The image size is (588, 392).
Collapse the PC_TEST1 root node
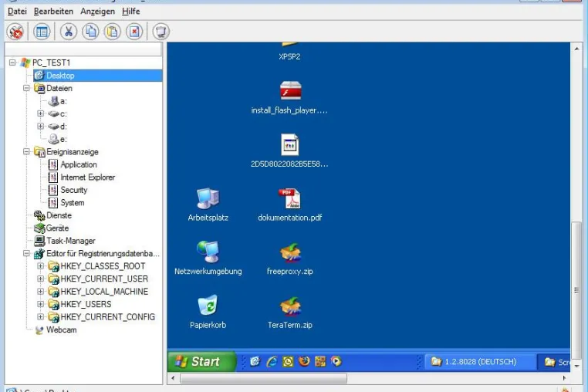[x=12, y=63]
